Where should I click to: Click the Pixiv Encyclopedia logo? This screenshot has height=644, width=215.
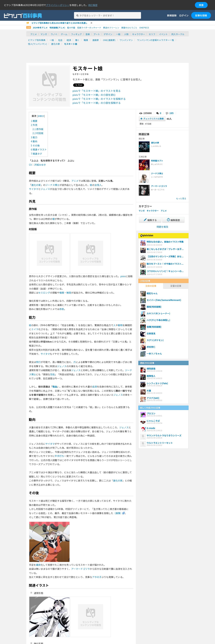point(23,16)
